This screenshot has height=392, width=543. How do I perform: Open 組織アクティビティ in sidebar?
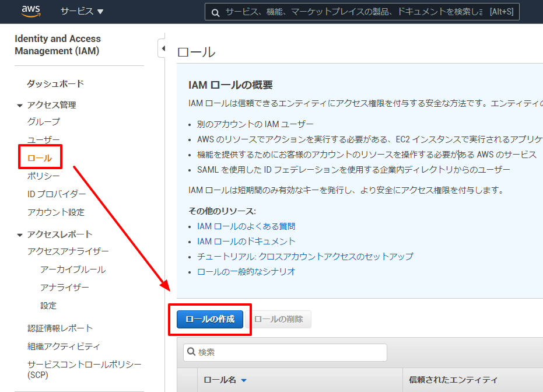tap(64, 346)
